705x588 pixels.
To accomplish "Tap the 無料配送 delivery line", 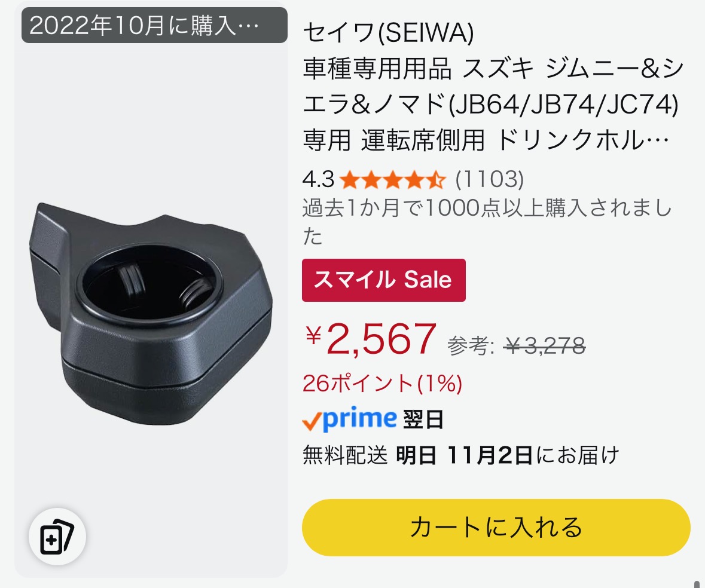I will tap(461, 455).
